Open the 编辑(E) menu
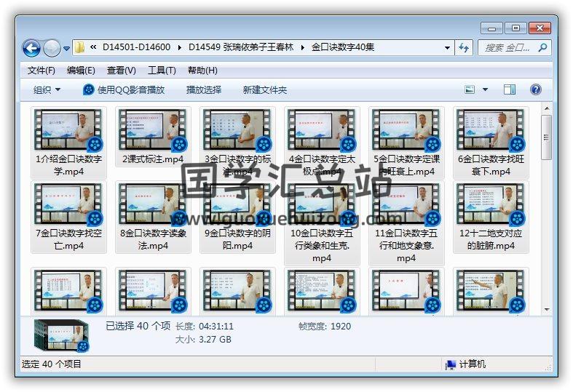The image size is (573, 392). pos(81,71)
